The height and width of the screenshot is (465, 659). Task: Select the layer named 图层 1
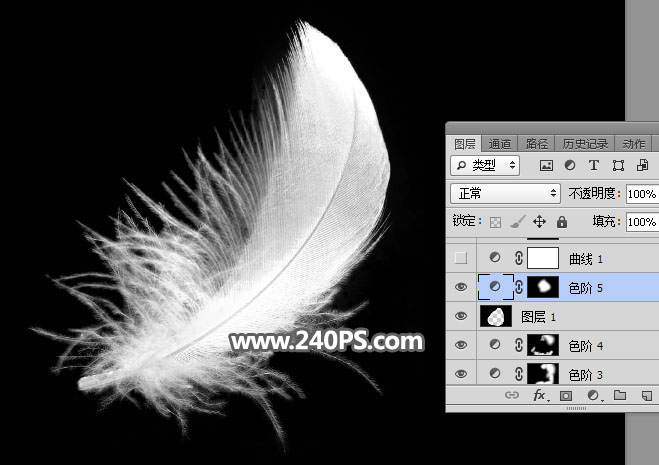pos(538,317)
